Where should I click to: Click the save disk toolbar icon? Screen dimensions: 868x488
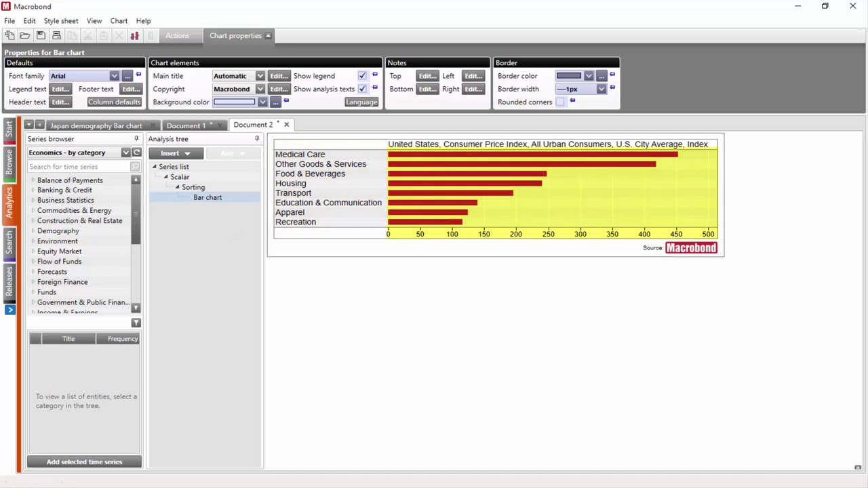click(41, 35)
